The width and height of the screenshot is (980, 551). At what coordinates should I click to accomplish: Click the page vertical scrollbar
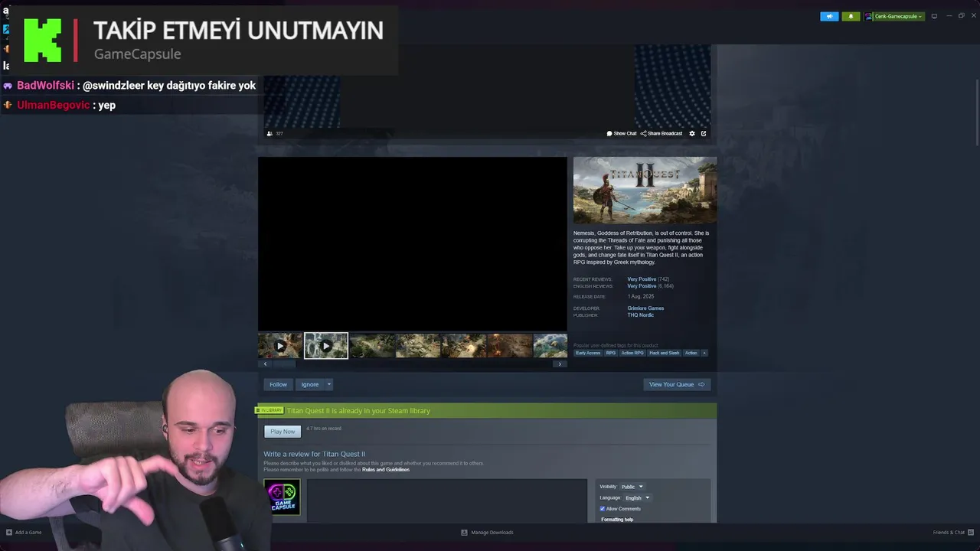977,111
